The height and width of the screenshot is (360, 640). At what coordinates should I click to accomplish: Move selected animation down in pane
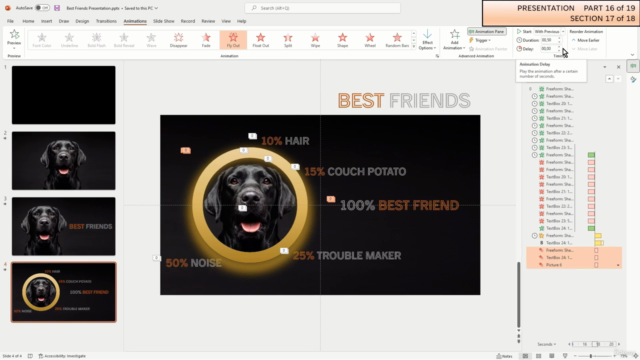click(x=618, y=79)
